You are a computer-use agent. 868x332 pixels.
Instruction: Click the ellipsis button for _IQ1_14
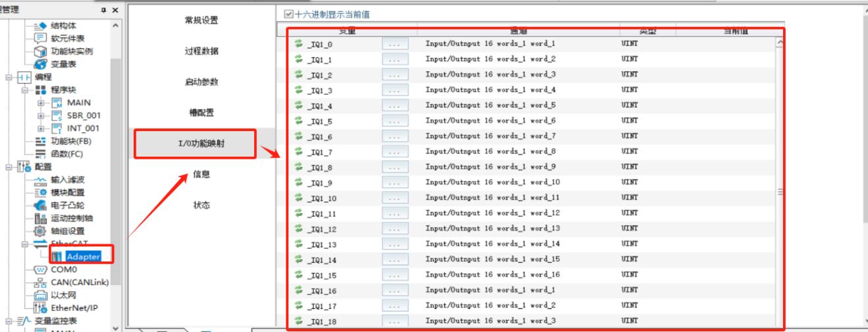pyautogui.click(x=394, y=260)
